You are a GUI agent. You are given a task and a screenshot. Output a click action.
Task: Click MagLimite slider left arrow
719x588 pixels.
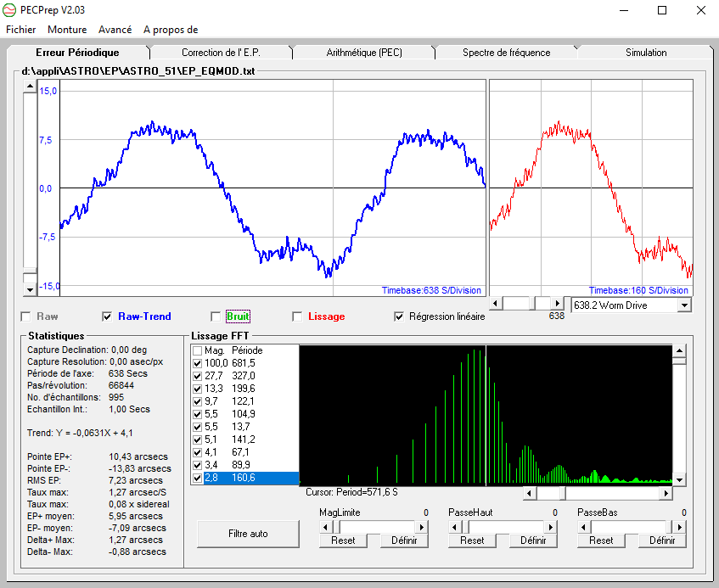point(325,527)
